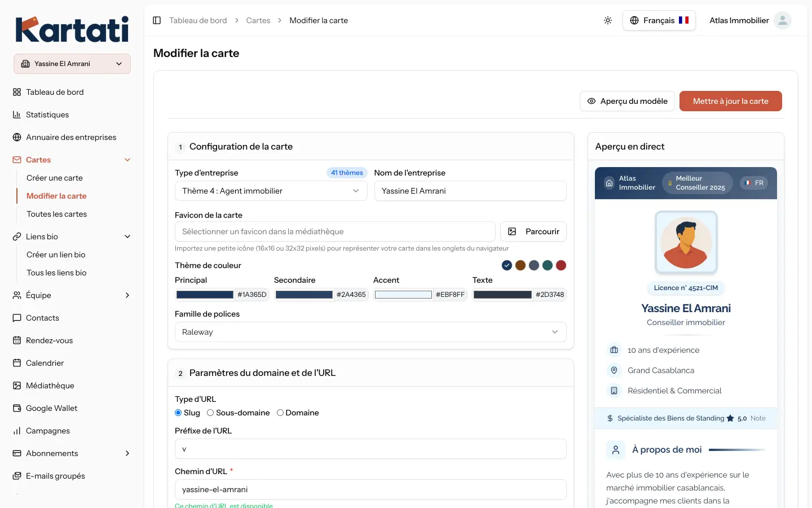Open the Français language selector
812x508 pixels.
pos(659,20)
